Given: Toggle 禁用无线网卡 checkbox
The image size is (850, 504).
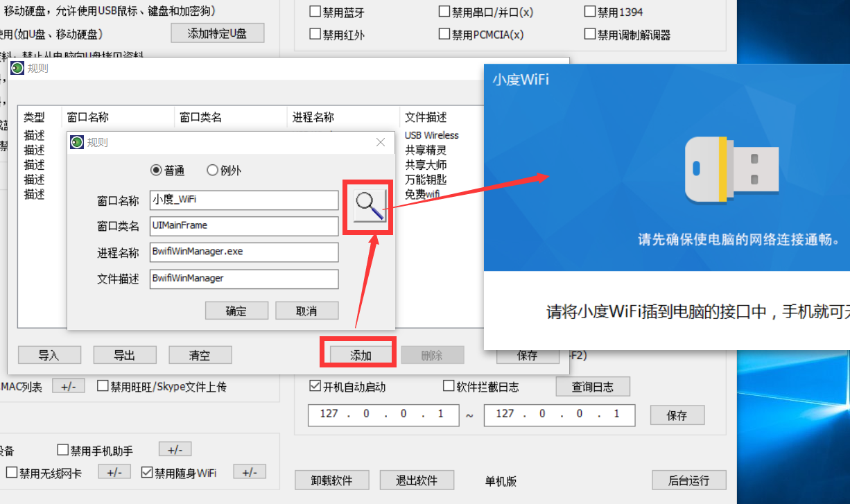Looking at the screenshot, I should 12,473.
